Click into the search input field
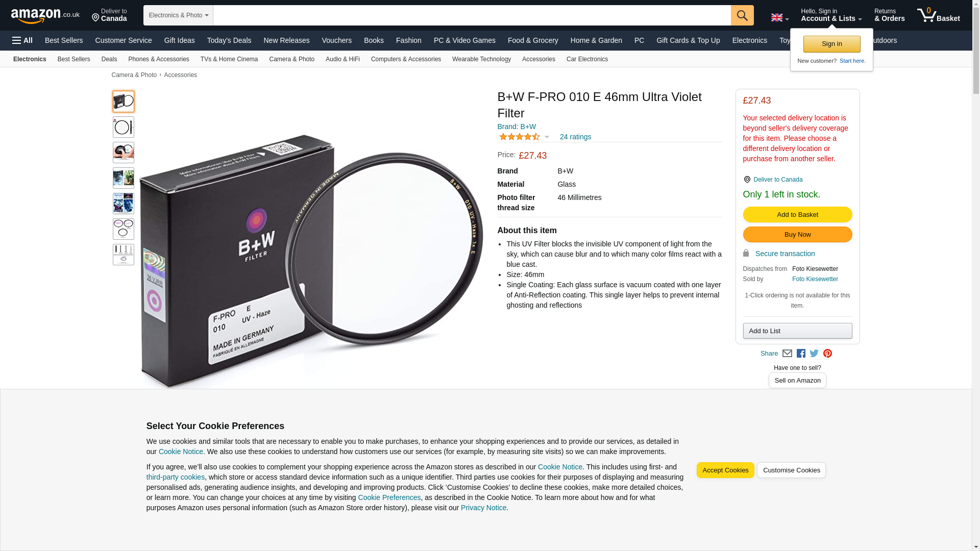Image resolution: width=980 pixels, height=551 pixels. (x=472, y=15)
